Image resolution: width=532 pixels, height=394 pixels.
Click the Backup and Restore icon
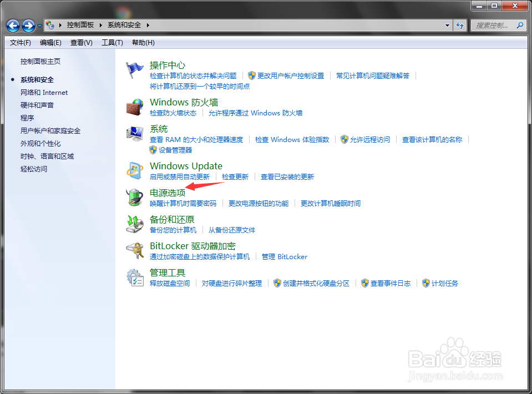pos(135,224)
